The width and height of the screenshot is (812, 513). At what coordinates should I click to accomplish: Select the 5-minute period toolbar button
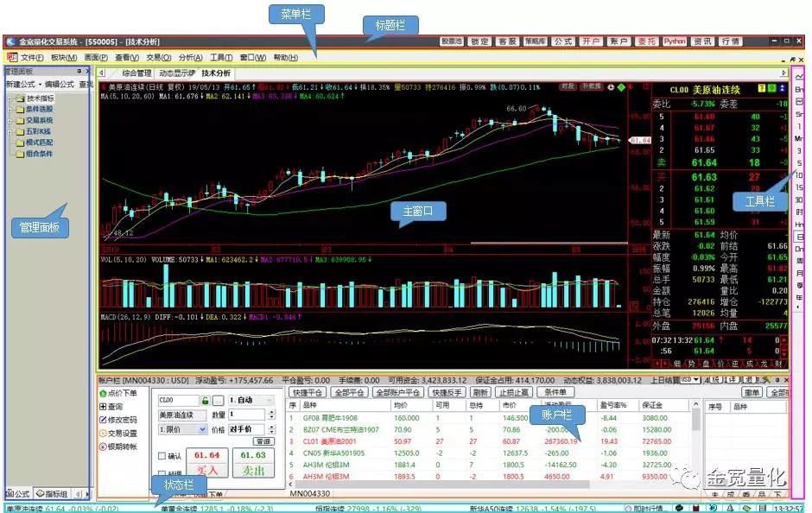coord(799,163)
